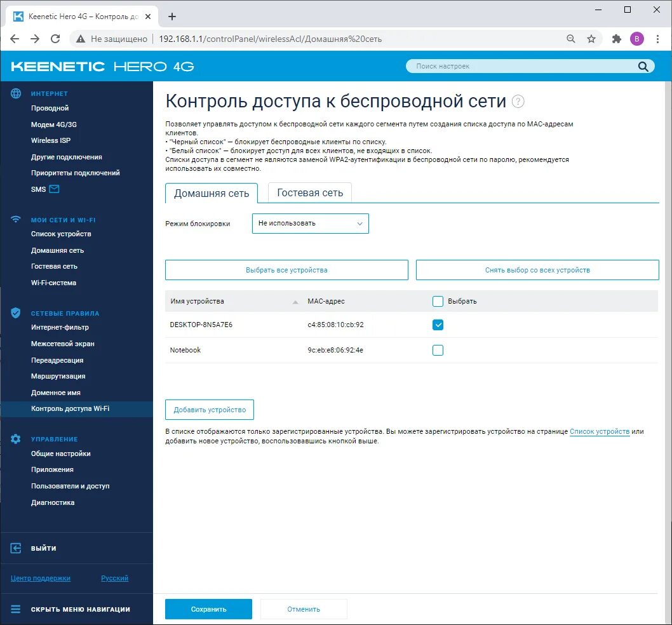Open the browser extensions puzzle icon
Image resolution: width=672 pixels, height=625 pixels.
click(616, 39)
